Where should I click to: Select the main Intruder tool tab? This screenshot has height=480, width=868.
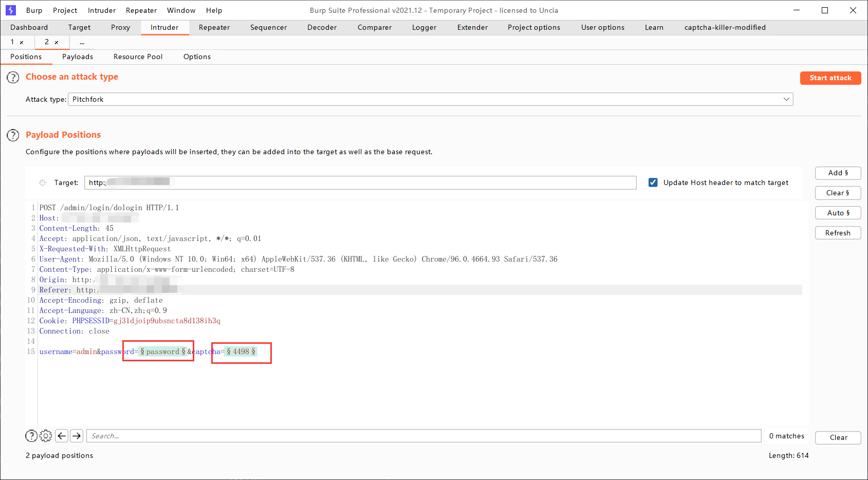tap(164, 27)
